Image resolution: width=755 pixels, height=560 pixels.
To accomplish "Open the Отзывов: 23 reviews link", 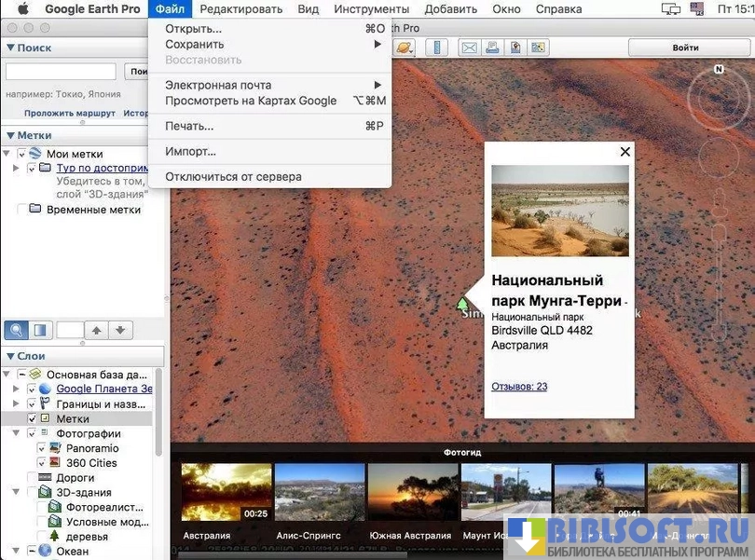I will [519, 387].
